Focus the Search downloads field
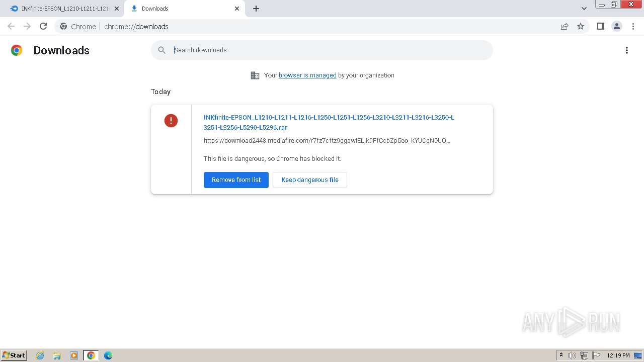Viewport: 644px width, 362px height. click(x=322, y=50)
